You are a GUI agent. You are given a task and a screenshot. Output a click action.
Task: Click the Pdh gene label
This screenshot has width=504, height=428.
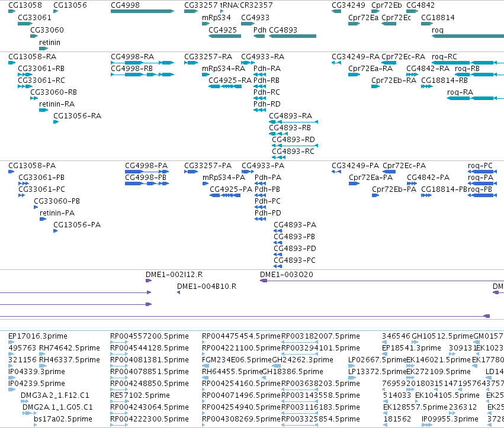[260, 30]
